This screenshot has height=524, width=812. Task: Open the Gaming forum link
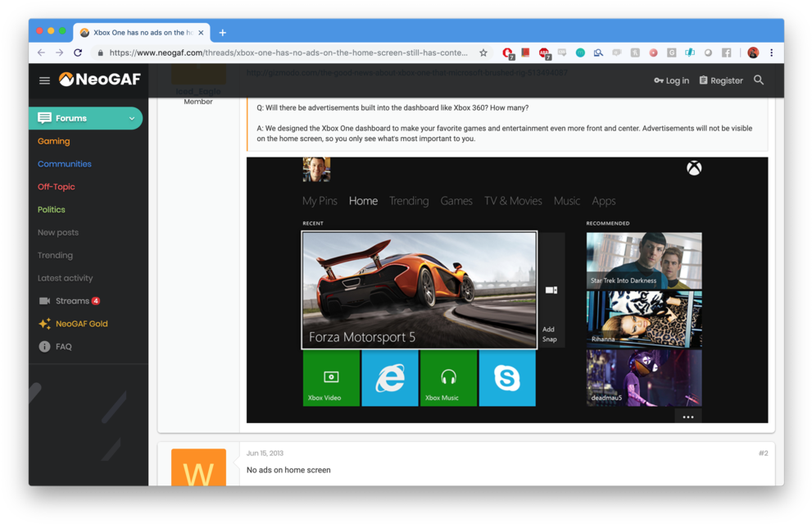click(54, 141)
